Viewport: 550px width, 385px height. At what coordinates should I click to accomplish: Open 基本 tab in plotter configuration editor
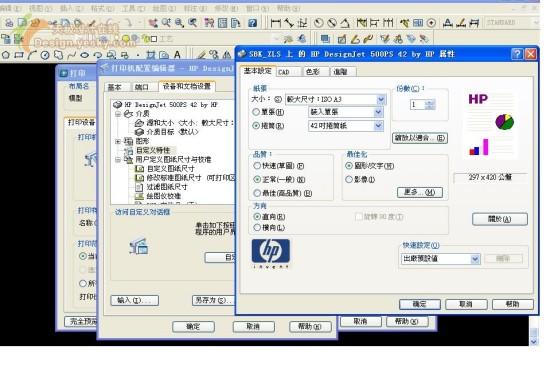(117, 87)
